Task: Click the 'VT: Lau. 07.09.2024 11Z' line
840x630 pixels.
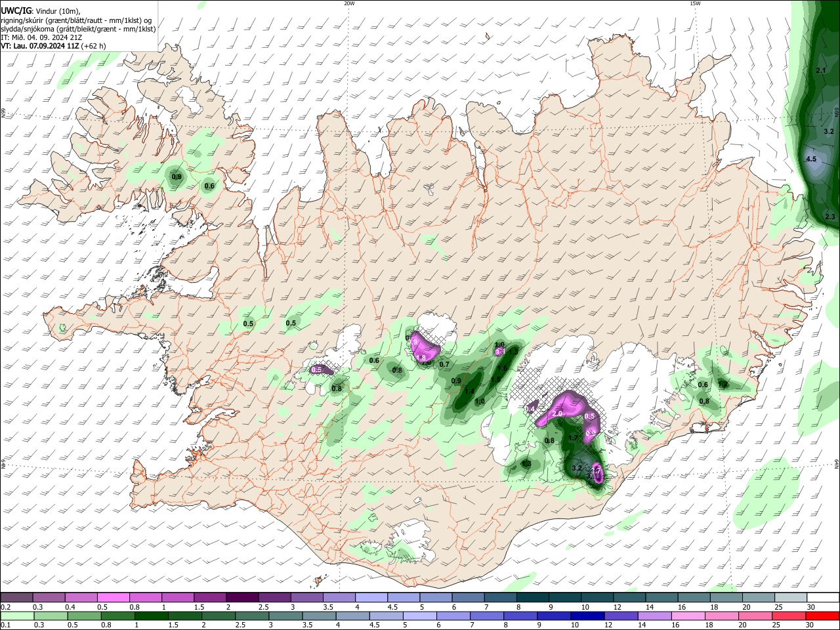Action: click(40, 46)
